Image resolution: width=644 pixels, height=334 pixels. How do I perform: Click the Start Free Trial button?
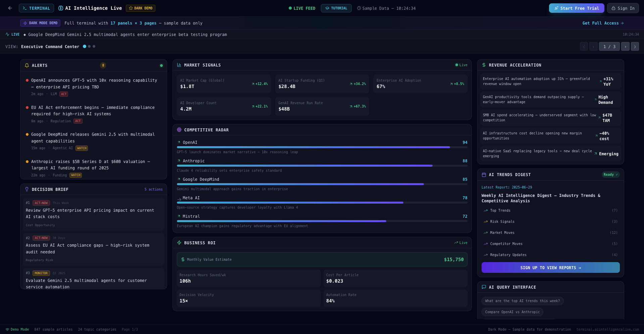[x=576, y=8]
